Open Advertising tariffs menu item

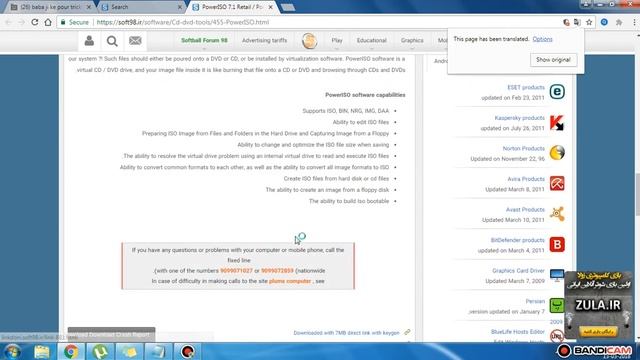coord(264,40)
